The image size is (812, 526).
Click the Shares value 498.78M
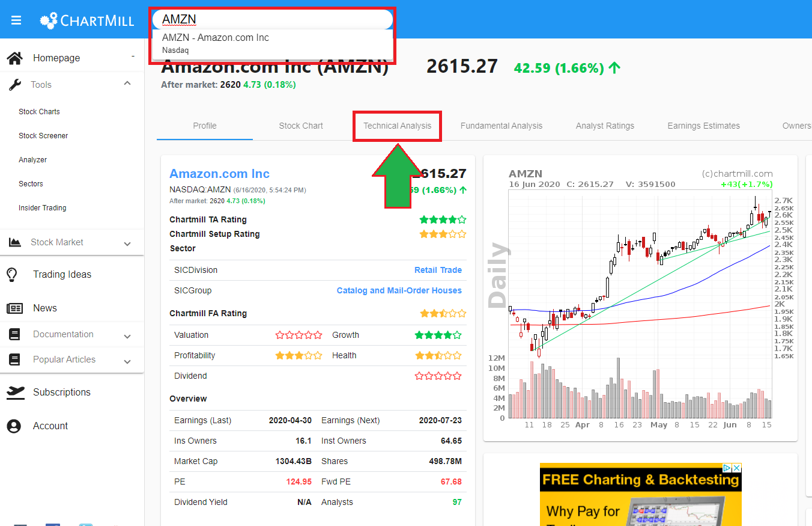coord(446,462)
